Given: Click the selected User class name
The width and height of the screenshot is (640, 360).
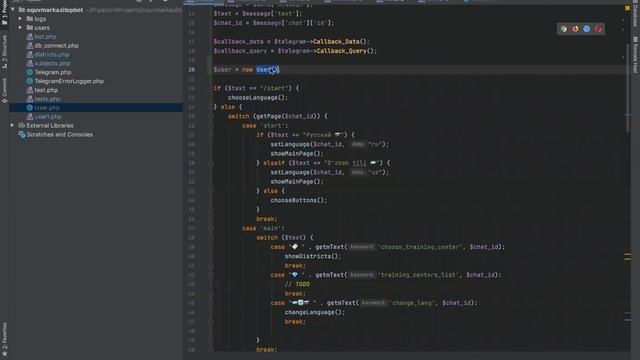Looking at the screenshot, I should 264,70.
